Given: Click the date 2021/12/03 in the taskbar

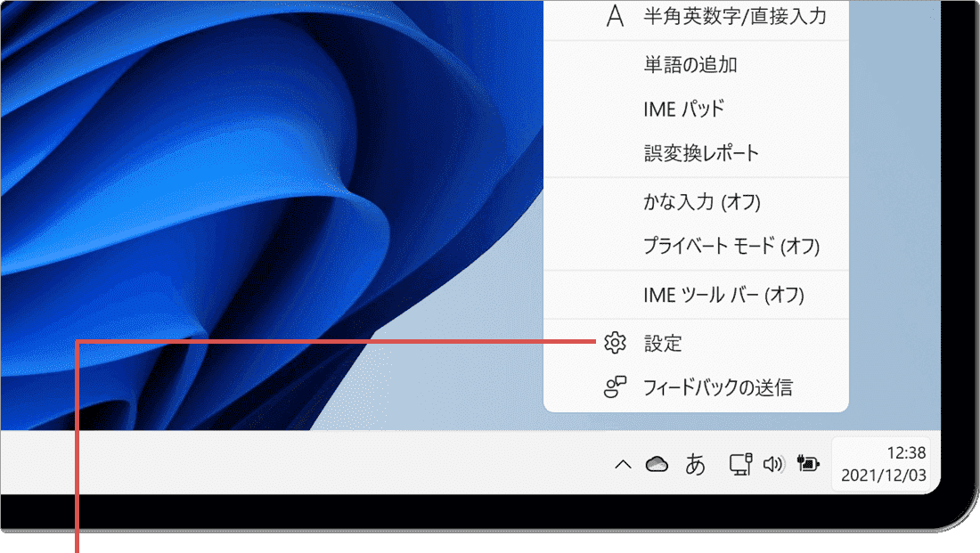Looking at the screenshot, I should tap(882, 476).
